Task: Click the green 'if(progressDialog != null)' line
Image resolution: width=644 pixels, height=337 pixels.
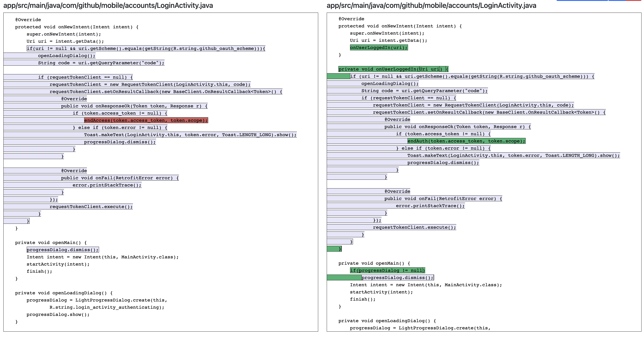Action: pyautogui.click(x=388, y=270)
